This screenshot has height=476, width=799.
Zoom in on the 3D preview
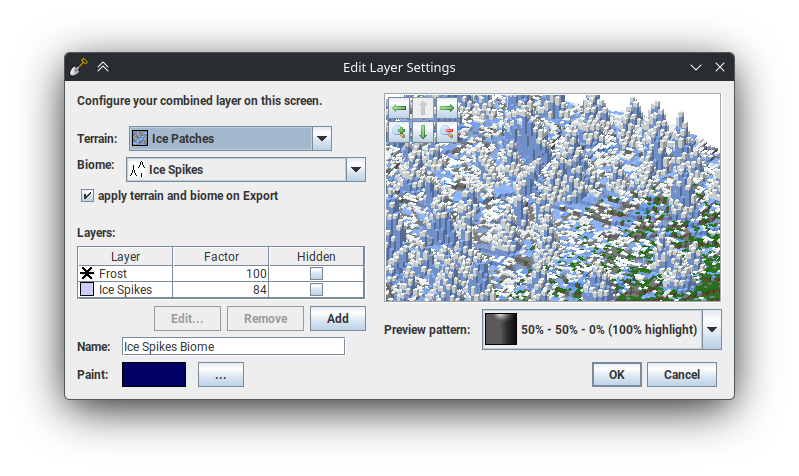click(x=399, y=132)
